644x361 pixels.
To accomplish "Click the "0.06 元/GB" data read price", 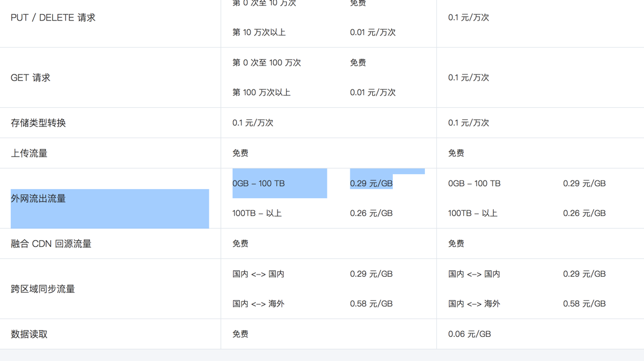I will tap(469, 335).
